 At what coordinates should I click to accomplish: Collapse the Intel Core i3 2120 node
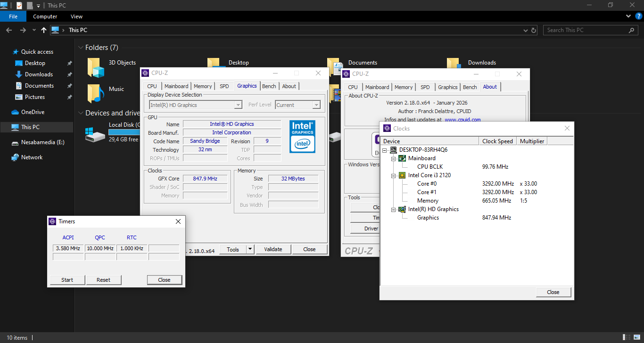pos(394,175)
